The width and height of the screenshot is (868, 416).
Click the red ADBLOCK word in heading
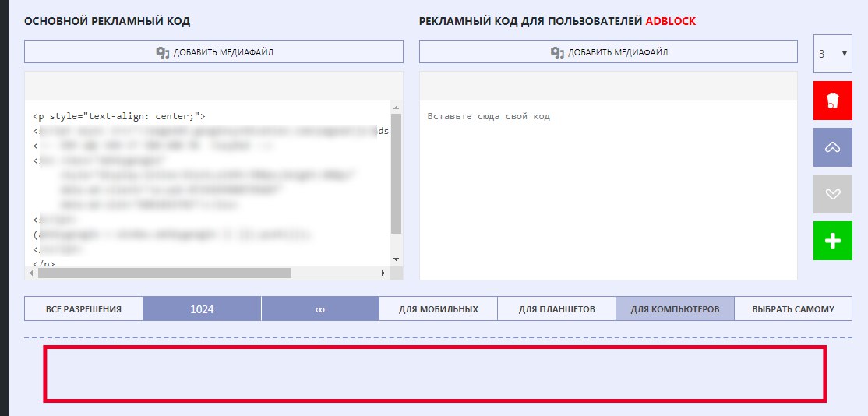pyautogui.click(x=671, y=22)
